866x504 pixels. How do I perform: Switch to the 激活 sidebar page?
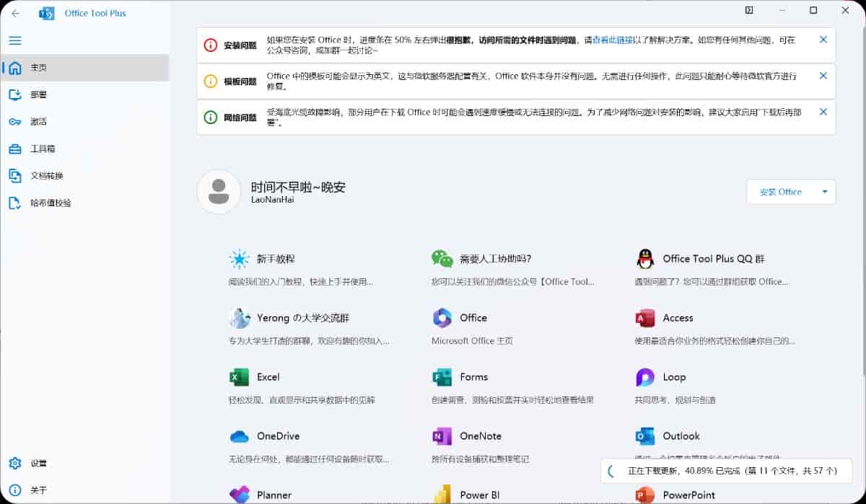pos(38,122)
